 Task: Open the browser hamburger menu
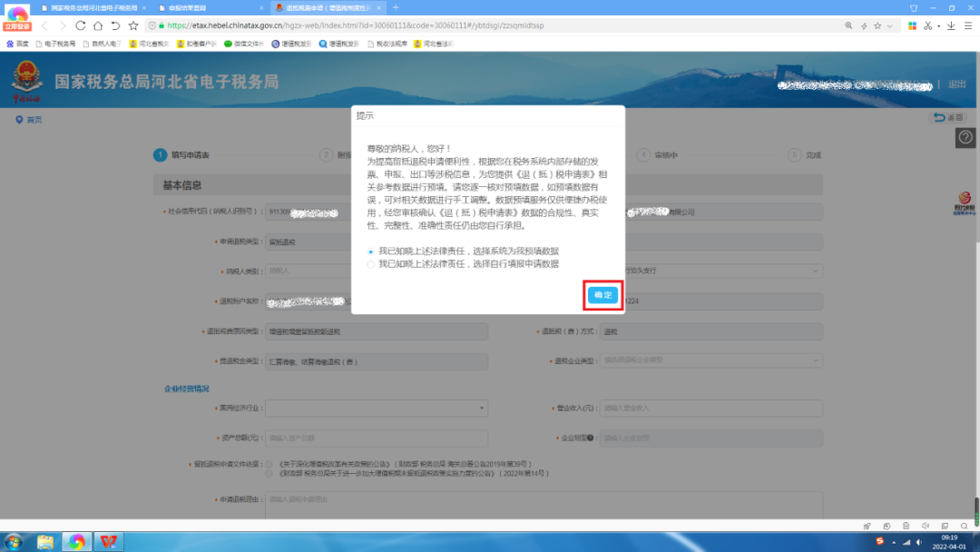coord(968,25)
